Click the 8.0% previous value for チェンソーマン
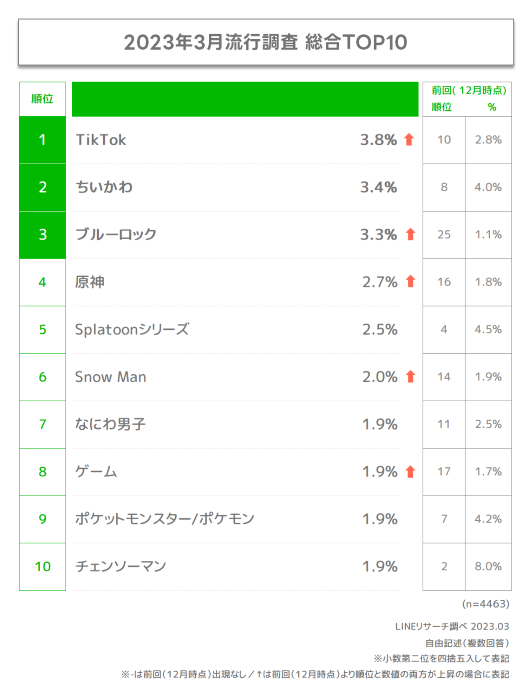Image resolution: width=530 pixels, height=693 pixels. (x=488, y=566)
